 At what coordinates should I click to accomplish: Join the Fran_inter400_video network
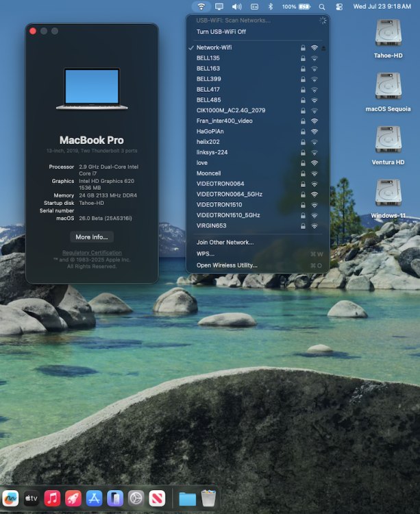point(258,121)
